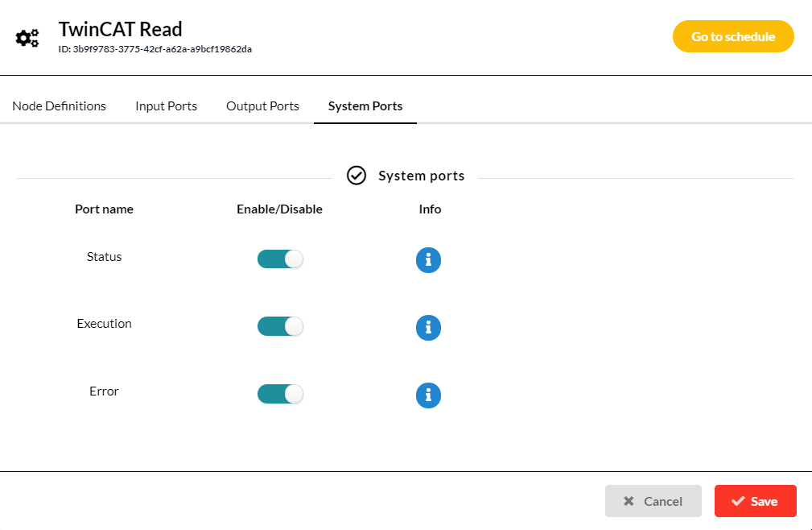Open info for Error port

point(428,395)
